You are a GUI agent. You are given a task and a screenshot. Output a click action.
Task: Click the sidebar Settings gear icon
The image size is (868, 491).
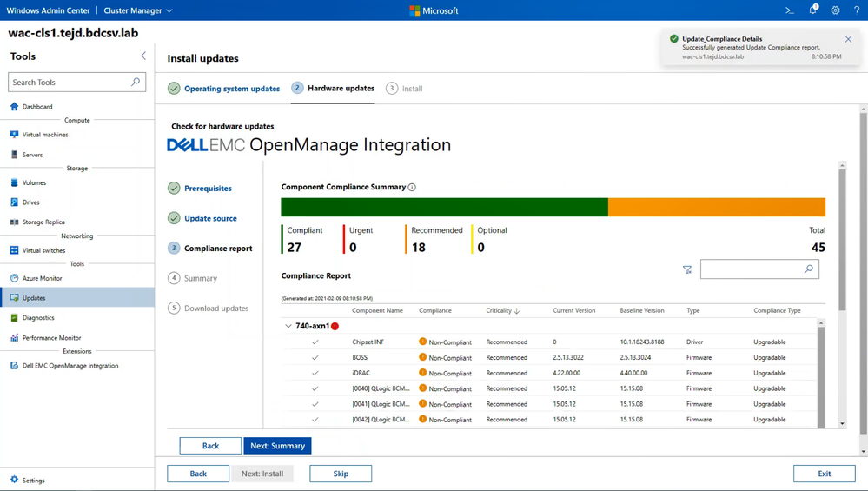click(15, 480)
